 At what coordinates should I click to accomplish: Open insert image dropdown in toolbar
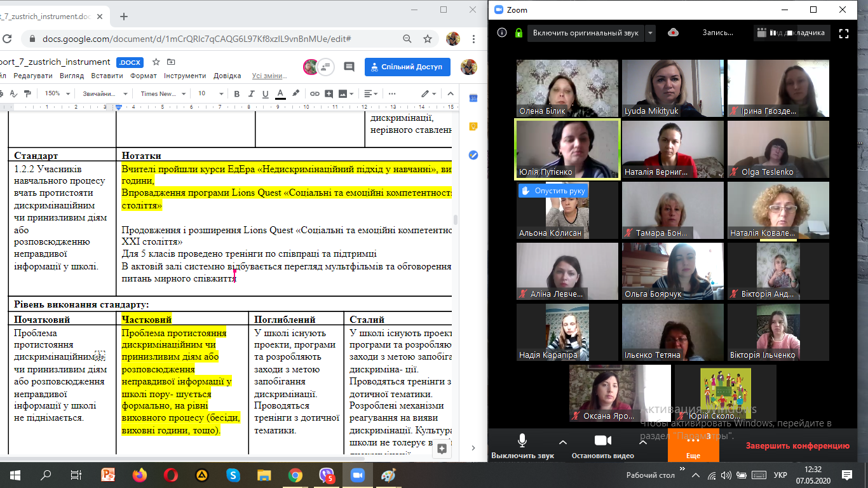click(346, 93)
